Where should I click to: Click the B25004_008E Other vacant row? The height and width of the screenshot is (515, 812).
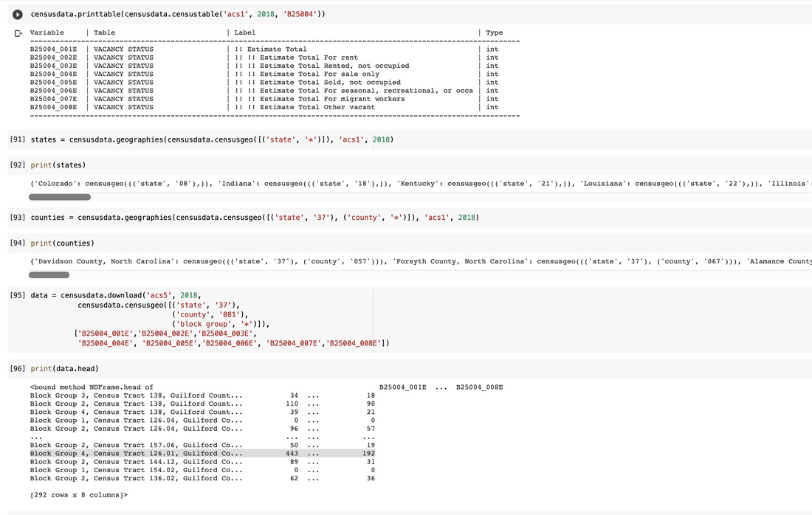pyautogui.click(x=264, y=107)
